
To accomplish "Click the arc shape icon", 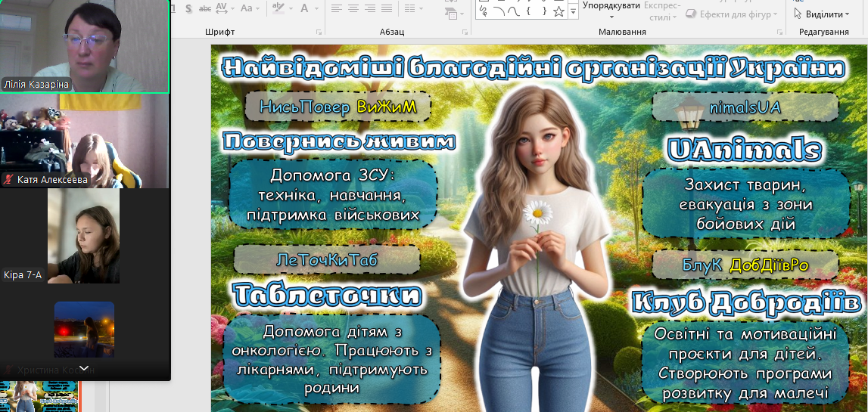I will click(499, 11).
